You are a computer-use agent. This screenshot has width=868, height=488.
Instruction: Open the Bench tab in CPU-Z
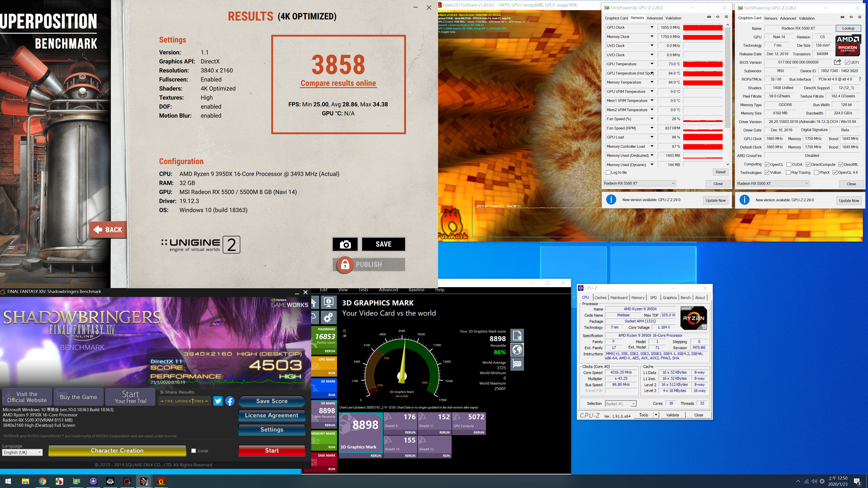tap(685, 297)
